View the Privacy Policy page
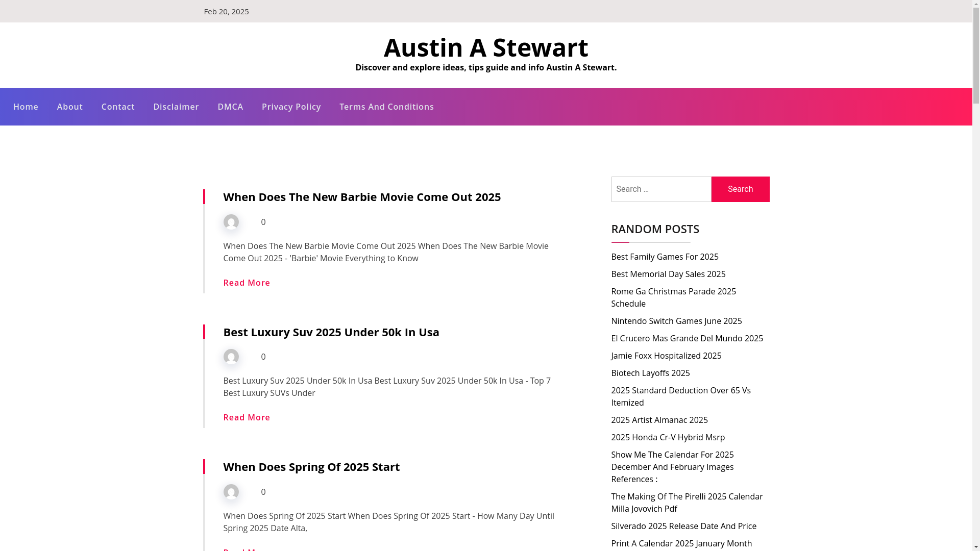980x551 pixels. point(291,107)
